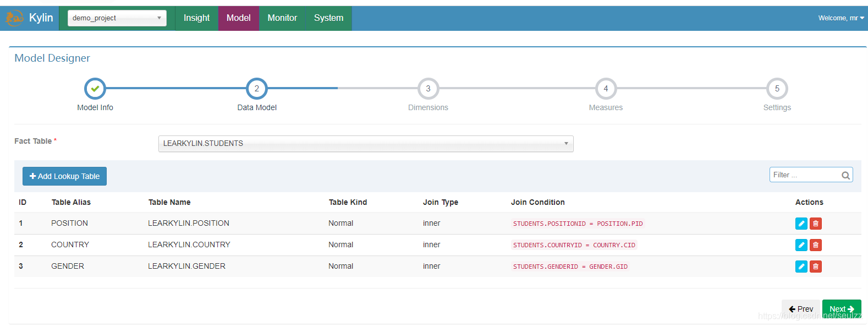Select the POSITION table alias cell
Image resolution: width=868 pixels, height=326 pixels.
[x=69, y=223]
